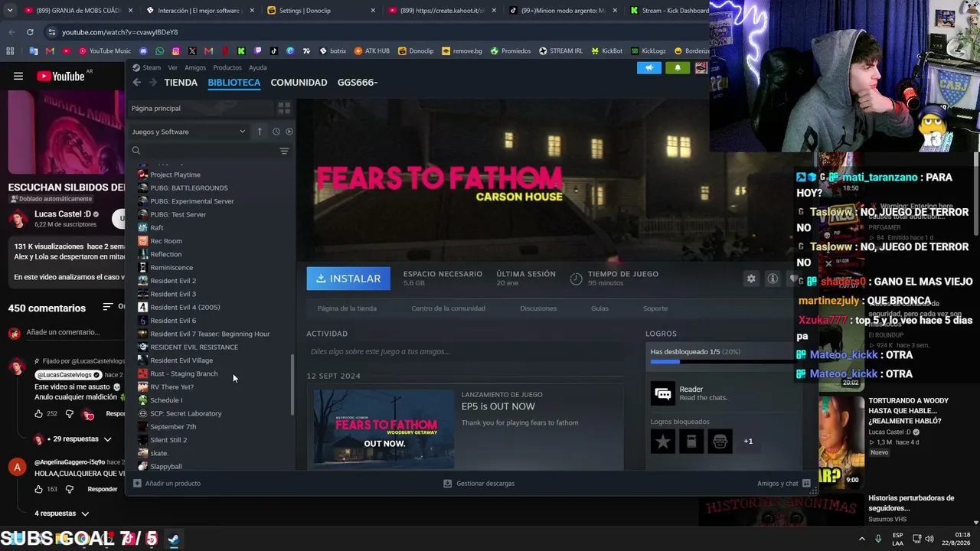Toggle ready-to-play filter in Steam library
The width and height of the screenshot is (980, 551).
click(289, 132)
